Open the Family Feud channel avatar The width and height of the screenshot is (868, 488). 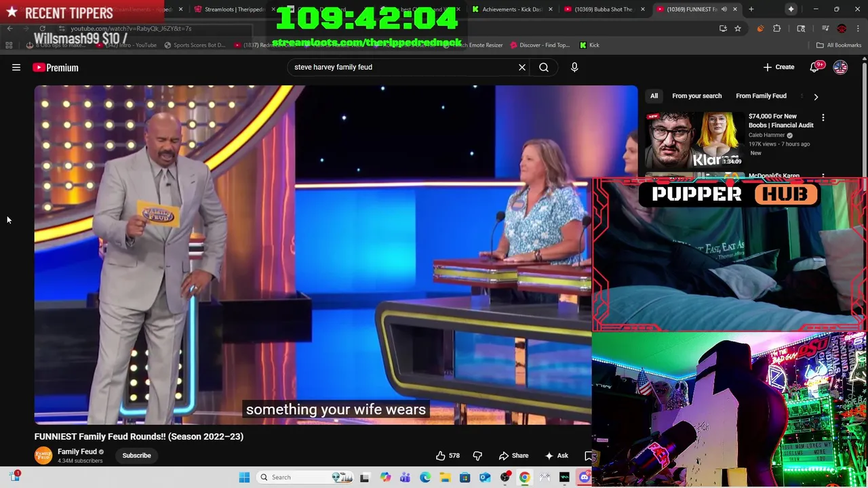pyautogui.click(x=43, y=455)
